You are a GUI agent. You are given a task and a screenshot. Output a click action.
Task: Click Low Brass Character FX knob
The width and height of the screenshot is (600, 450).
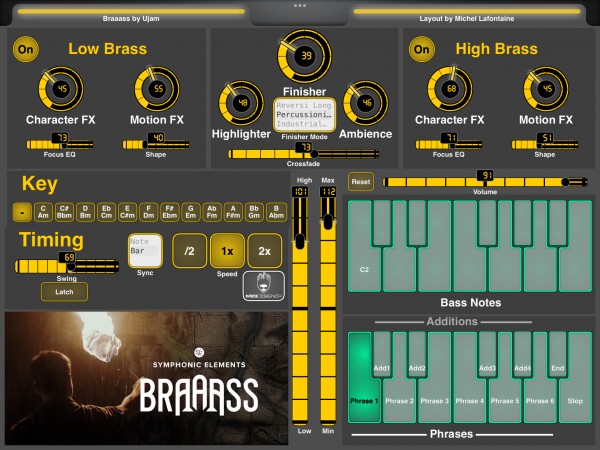(x=61, y=89)
